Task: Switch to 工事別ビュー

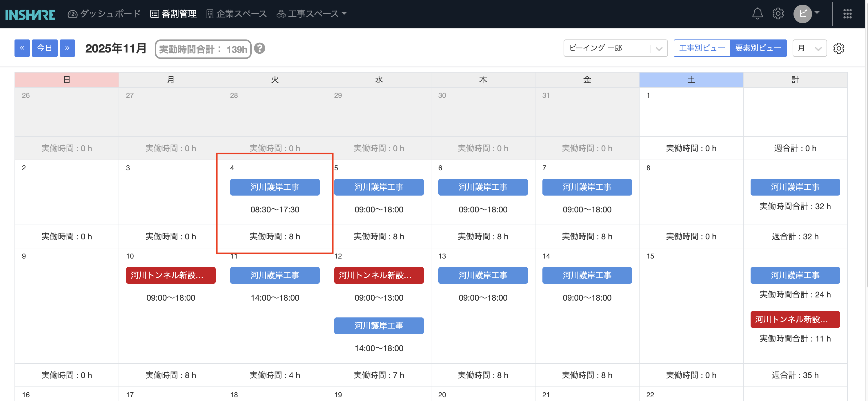Action: coord(702,48)
